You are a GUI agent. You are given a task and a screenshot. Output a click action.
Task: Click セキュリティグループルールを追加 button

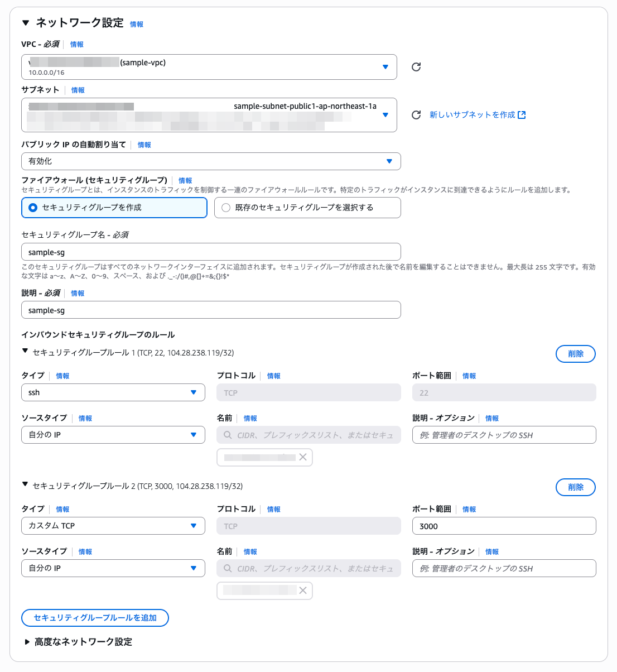click(95, 618)
